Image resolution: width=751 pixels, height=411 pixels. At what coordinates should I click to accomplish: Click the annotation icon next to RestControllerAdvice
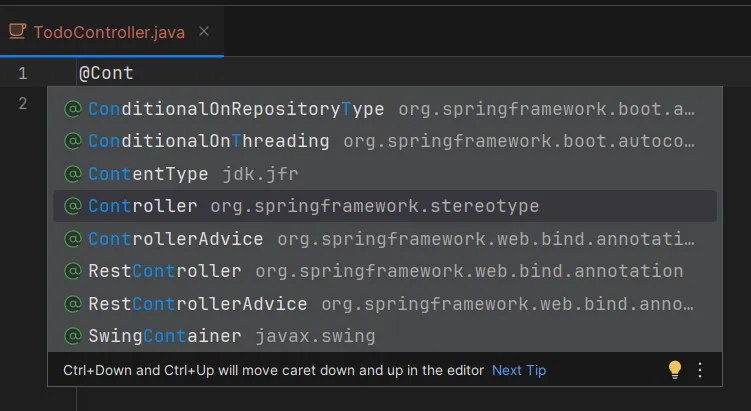(73, 303)
